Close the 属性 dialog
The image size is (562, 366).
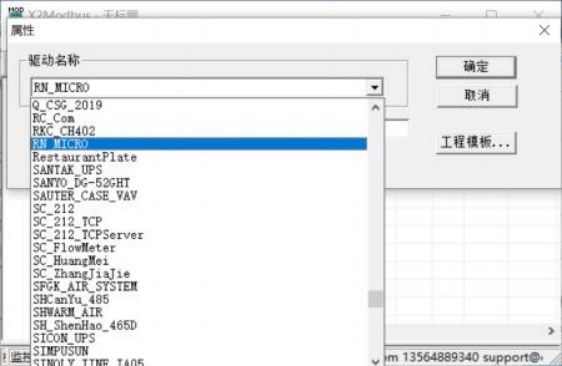coord(544,30)
